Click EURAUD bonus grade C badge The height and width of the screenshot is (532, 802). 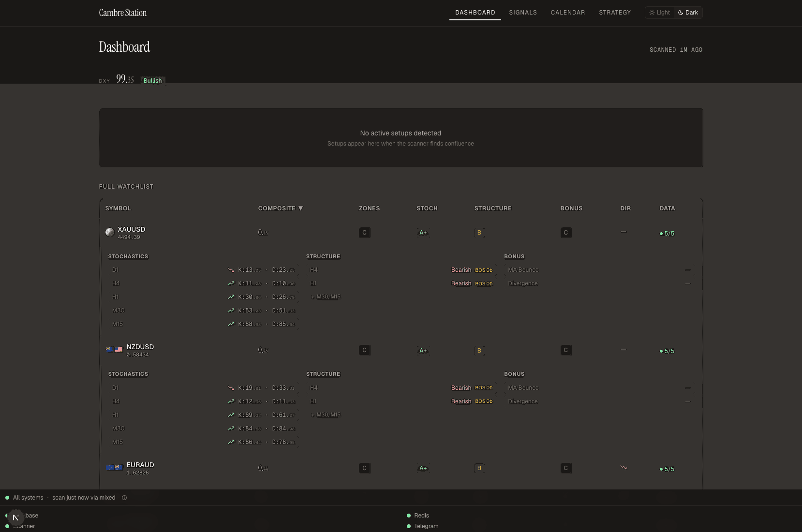coord(566,468)
